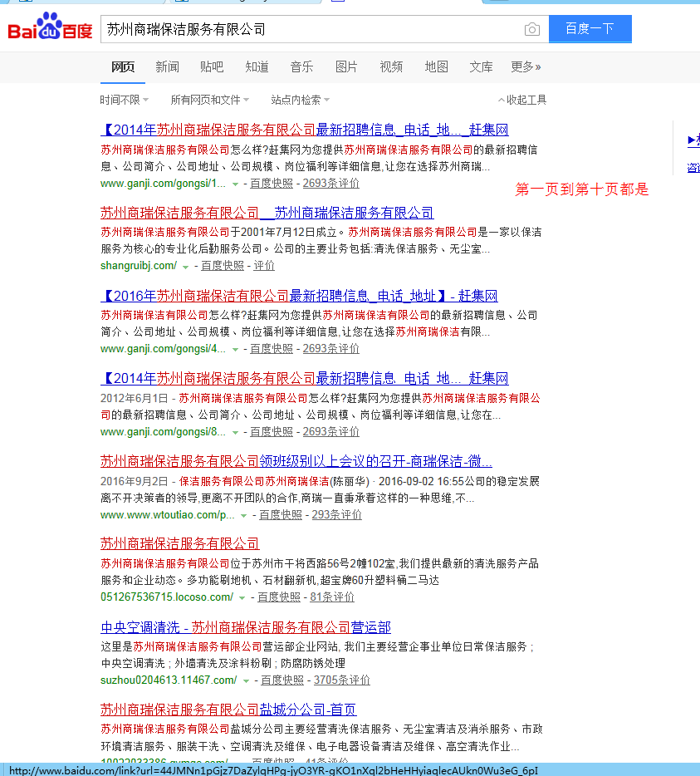Viewport: 700px width, 776px height.
Task: Switch to the 新闻 tab
Action: (x=167, y=66)
